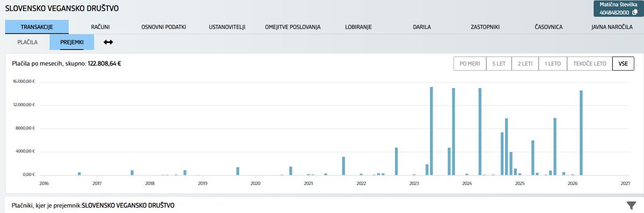This screenshot has width=644, height=213.
Task: Click the tall bar shortly after 2024
Action: [480, 131]
